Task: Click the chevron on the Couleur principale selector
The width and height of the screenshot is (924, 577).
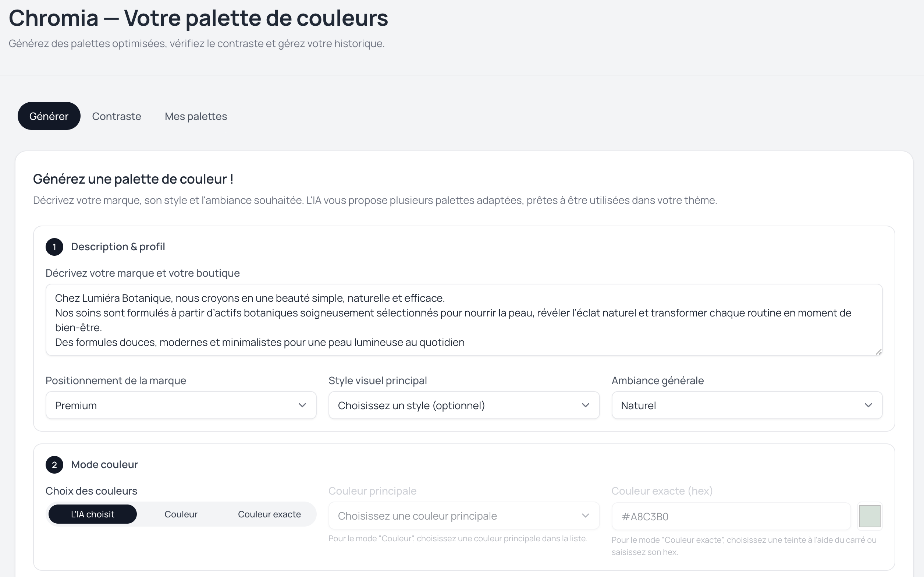Action: [586, 516]
